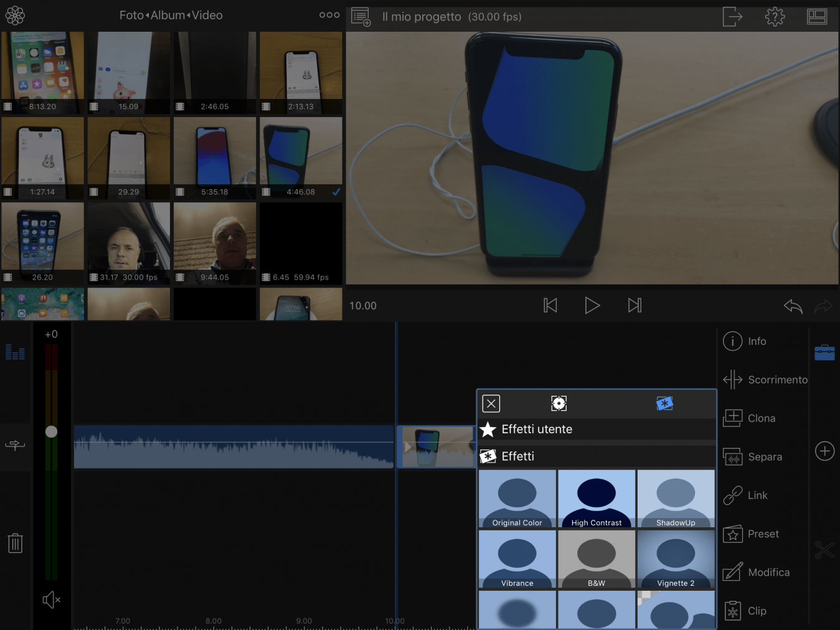
Task: Select video thumbnail lasting 26.20
Action: (x=42, y=243)
